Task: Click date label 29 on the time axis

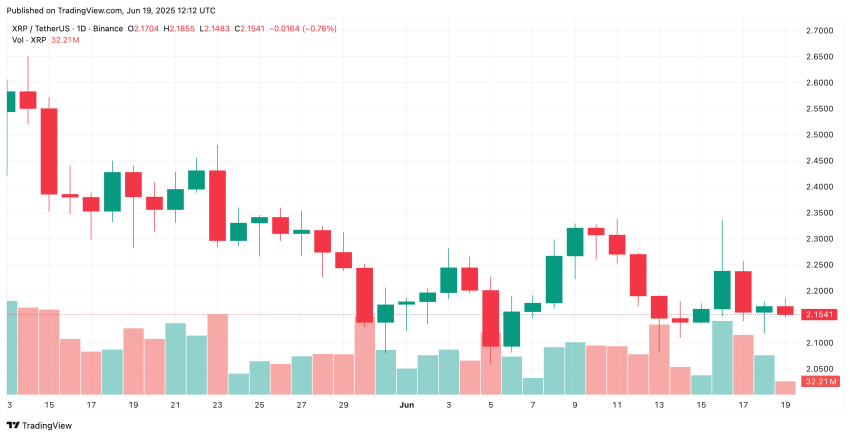Action: point(343,406)
